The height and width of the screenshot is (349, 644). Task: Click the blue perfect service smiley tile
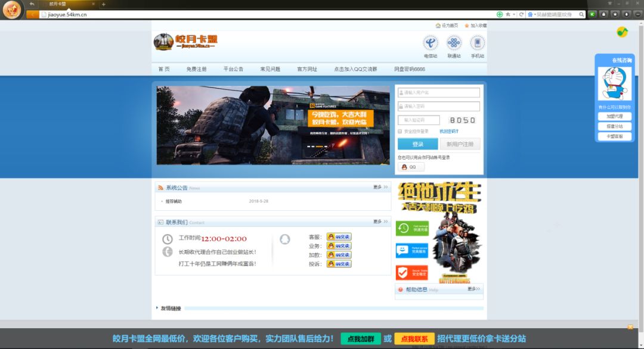[x=412, y=250]
